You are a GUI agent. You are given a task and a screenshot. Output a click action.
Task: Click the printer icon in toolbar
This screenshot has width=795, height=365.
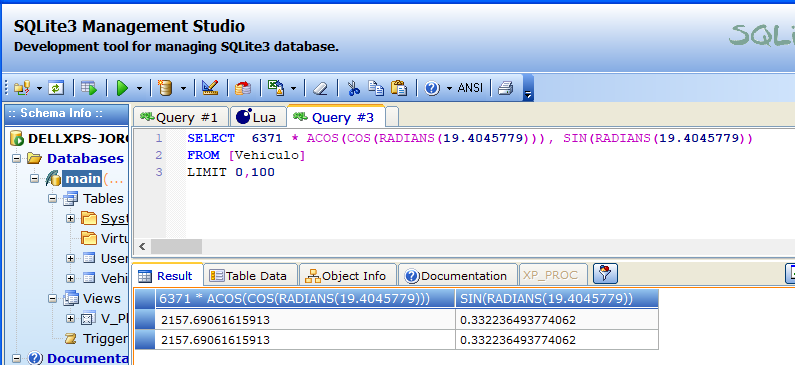coord(505,88)
